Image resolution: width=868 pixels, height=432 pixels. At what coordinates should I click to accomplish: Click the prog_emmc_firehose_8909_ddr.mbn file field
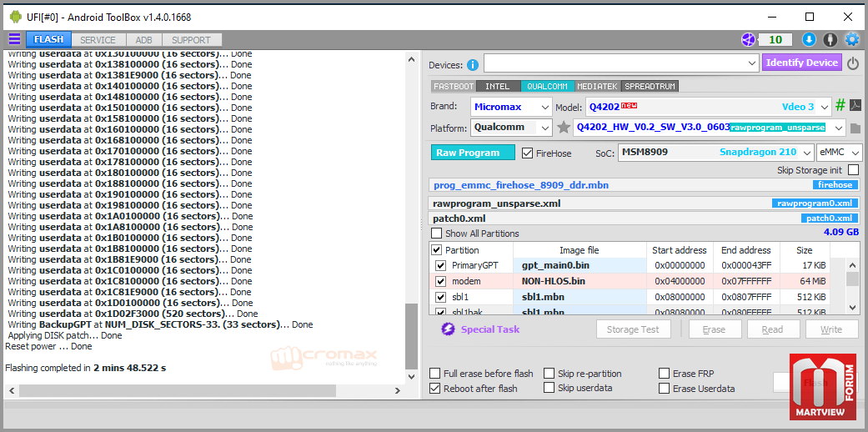pyautogui.click(x=645, y=185)
